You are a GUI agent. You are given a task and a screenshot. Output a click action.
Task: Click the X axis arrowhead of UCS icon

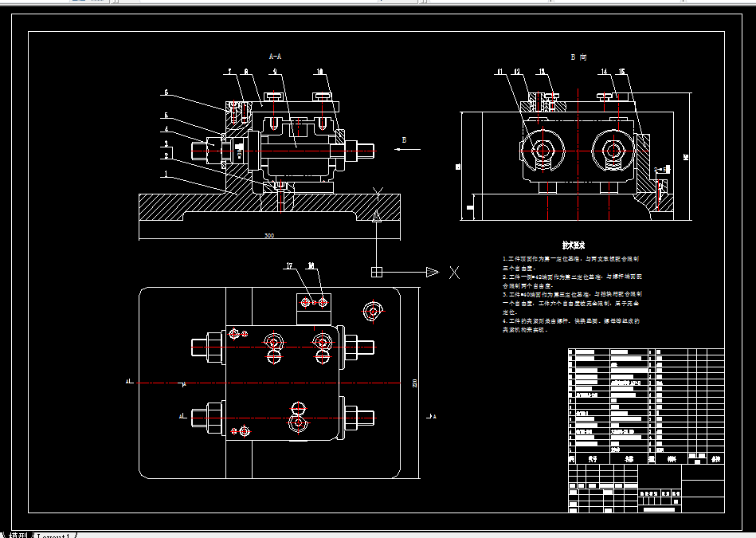point(433,273)
